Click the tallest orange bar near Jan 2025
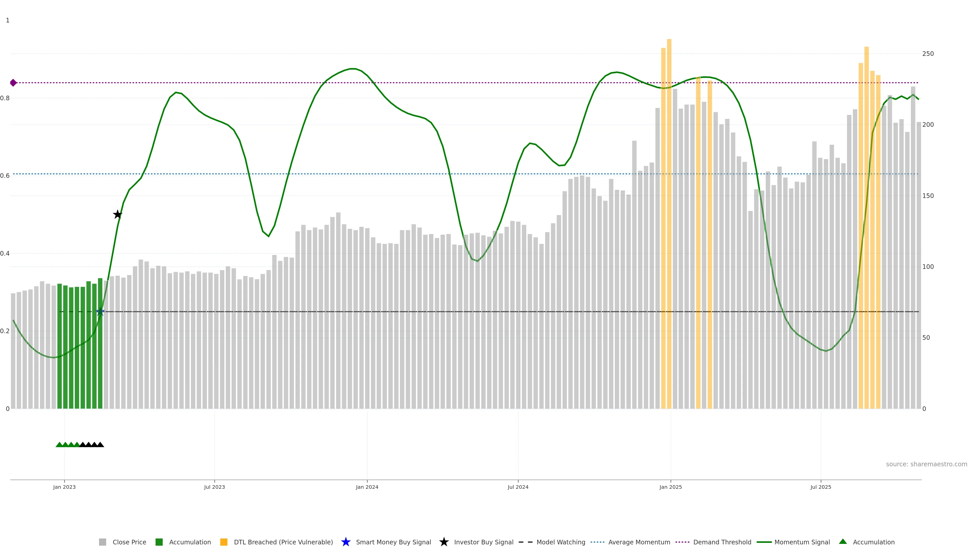The image size is (980, 551). point(669,190)
